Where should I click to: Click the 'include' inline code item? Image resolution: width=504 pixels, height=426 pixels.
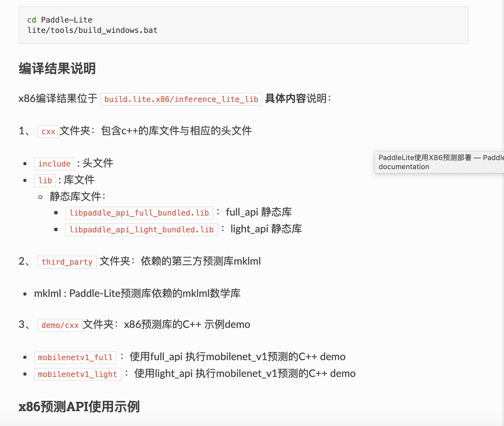[x=54, y=164]
